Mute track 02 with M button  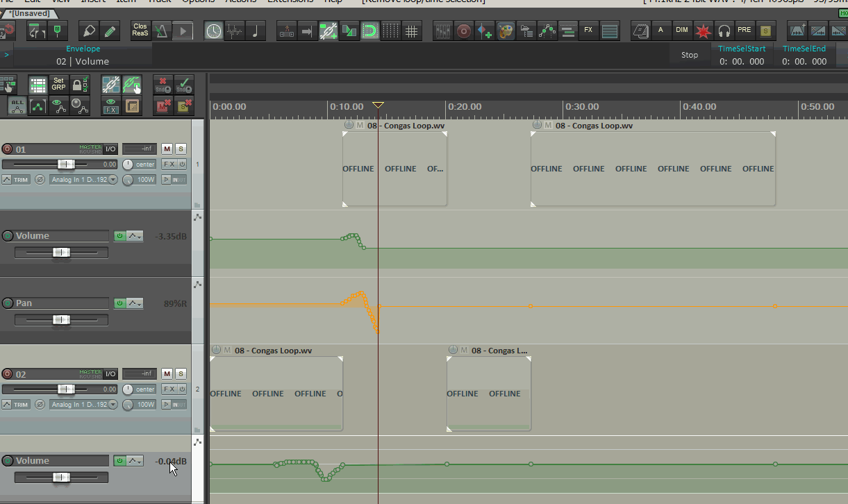[x=167, y=374]
